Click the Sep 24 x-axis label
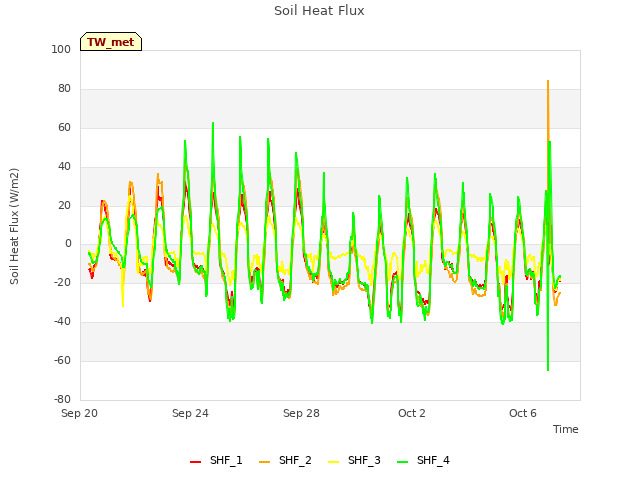Viewport: 640px width, 480px height. (190, 413)
